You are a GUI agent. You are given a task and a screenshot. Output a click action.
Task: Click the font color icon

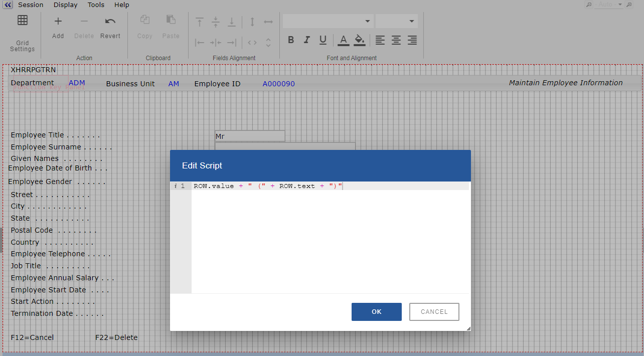(x=343, y=40)
